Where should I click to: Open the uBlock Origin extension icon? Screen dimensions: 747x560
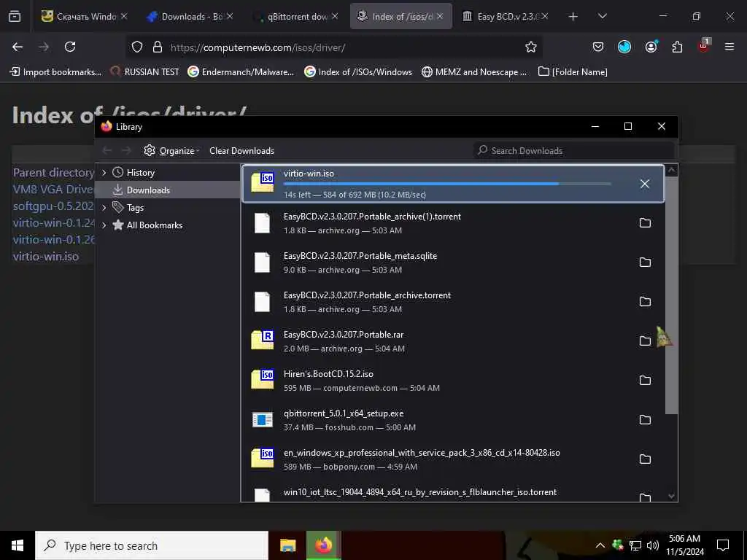(x=704, y=46)
